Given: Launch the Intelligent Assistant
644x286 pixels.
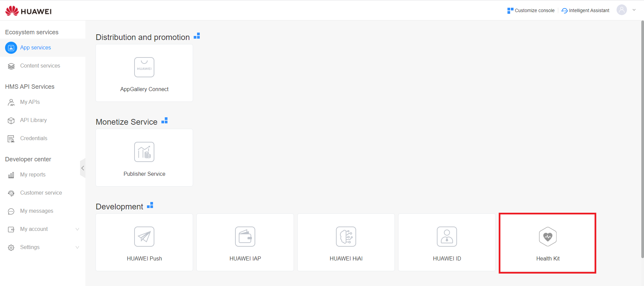Looking at the screenshot, I should point(585,10).
